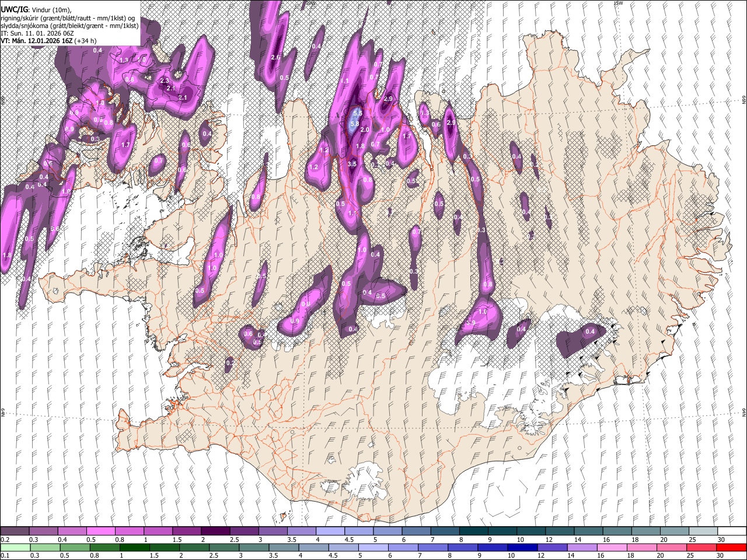Click the "0.1" label under the lower scale
The height and width of the screenshot is (560, 747).
(x=5, y=555)
